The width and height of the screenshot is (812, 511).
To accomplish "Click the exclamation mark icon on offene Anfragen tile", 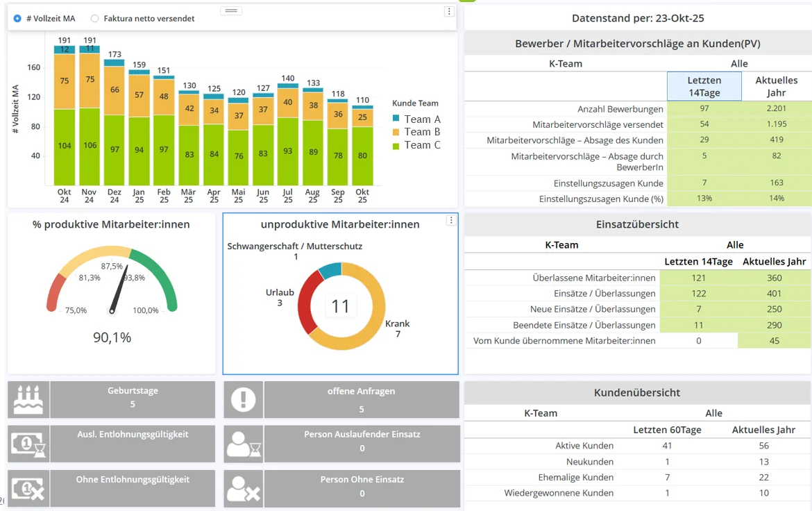I will [x=244, y=399].
